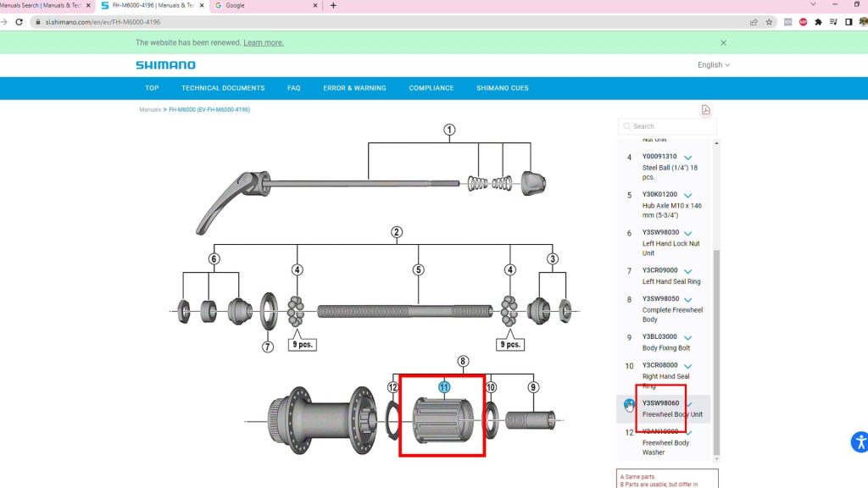The width and height of the screenshot is (868, 488).
Task: Open the tab search chevron
Action: pyautogui.click(x=813, y=4)
